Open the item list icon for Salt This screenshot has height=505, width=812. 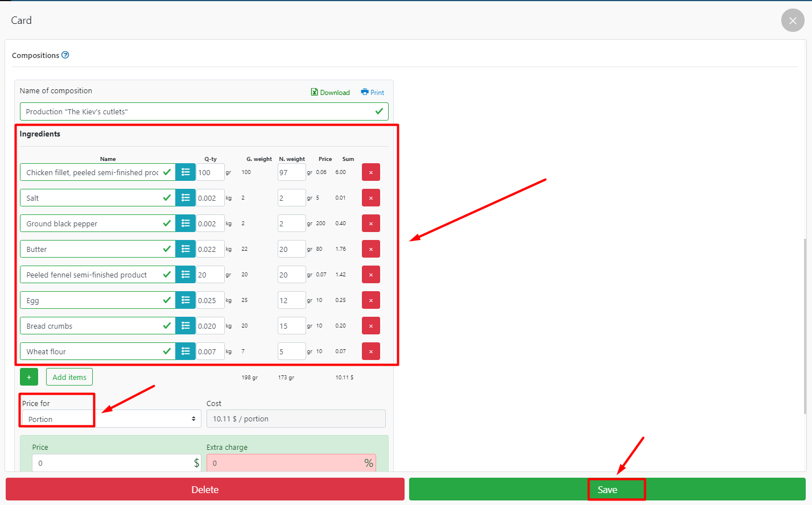pos(186,198)
